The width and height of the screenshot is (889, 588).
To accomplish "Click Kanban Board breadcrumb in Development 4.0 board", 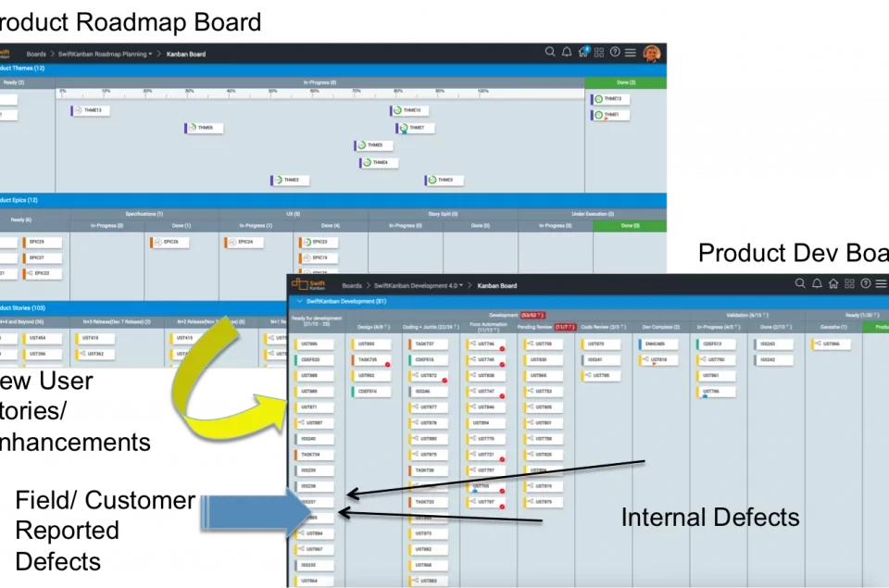I will point(497,286).
